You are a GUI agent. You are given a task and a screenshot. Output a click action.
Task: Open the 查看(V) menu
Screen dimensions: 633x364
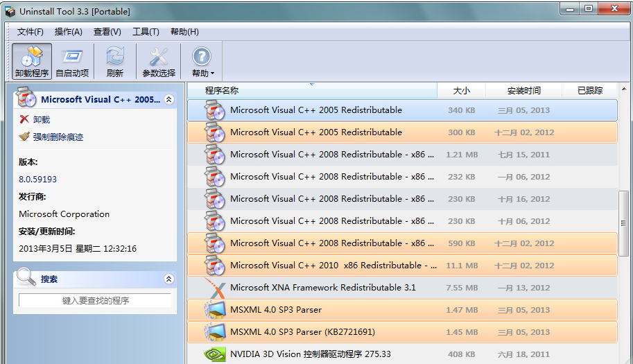coord(107,32)
